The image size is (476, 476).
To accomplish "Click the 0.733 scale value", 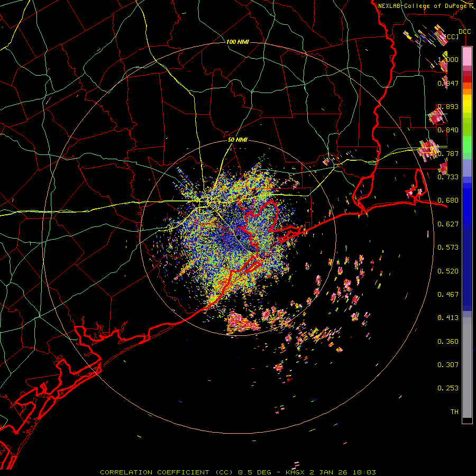I will tap(448, 177).
